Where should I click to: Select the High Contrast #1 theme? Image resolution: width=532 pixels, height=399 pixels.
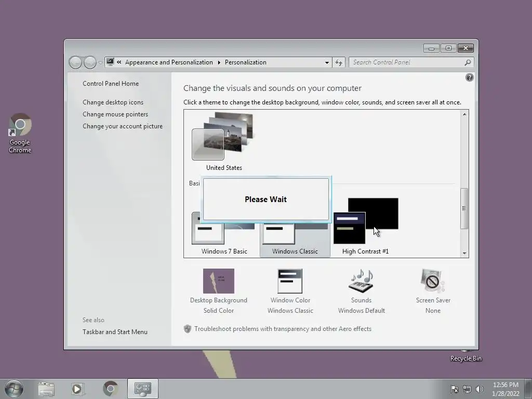365,225
